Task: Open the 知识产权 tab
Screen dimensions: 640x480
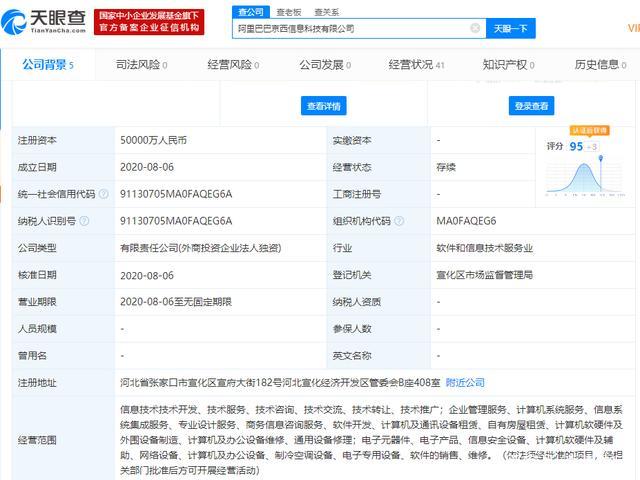Action: click(509, 64)
